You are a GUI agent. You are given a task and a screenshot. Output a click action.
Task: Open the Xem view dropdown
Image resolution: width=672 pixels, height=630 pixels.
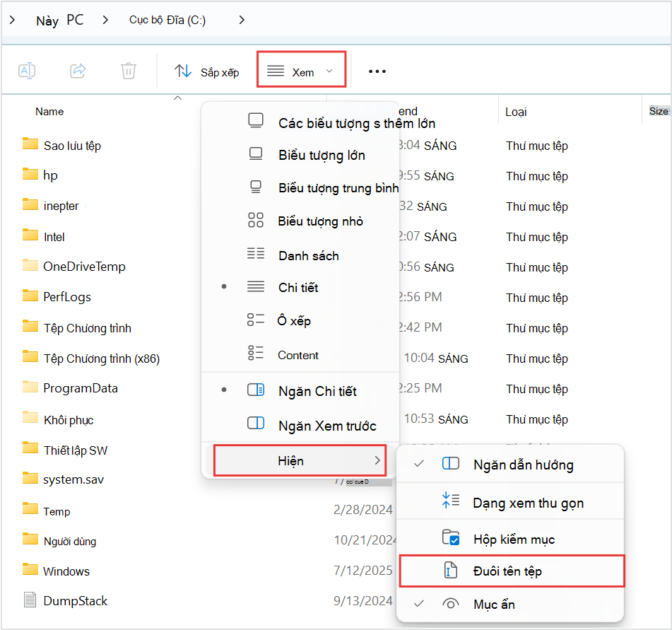tap(301, 69)
